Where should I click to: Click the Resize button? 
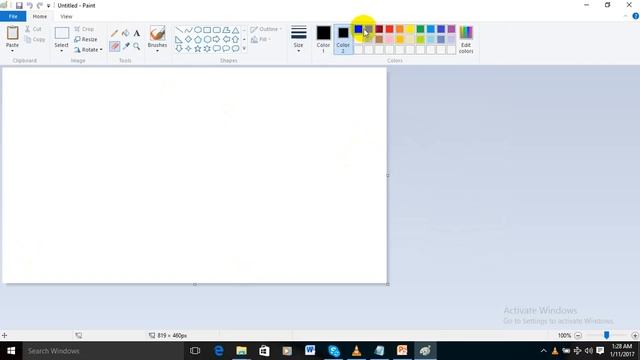click(x=86, y=40)
